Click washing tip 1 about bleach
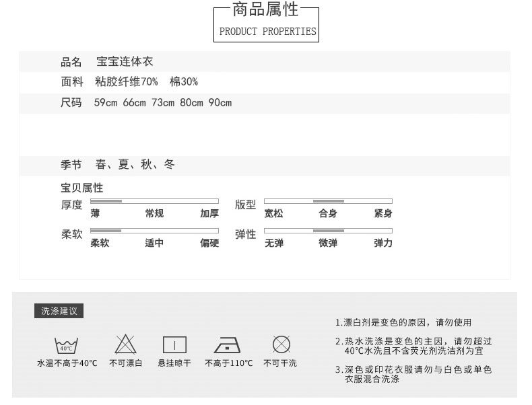Screen dimensions: 532x405 [x=403, y=322]
